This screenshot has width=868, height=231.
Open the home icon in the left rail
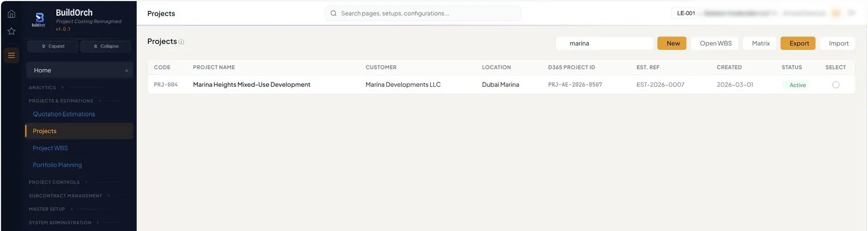pyautogui.click(x=11, y=14)
